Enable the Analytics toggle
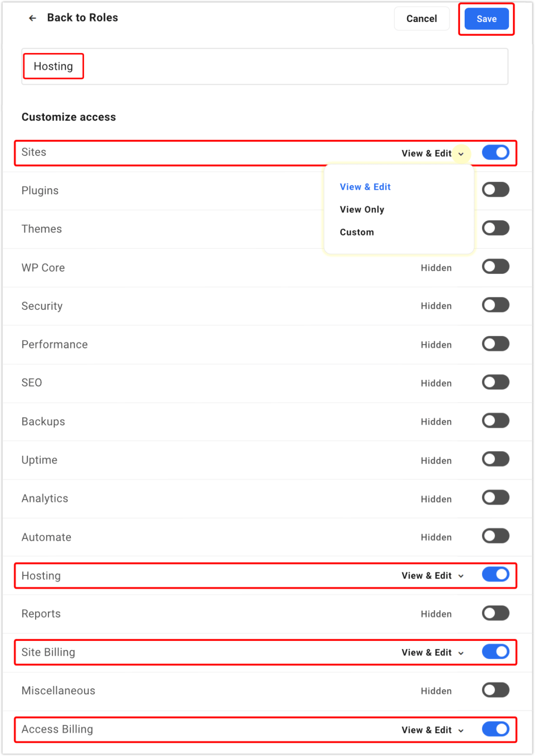535x756 pixels. 495,498
